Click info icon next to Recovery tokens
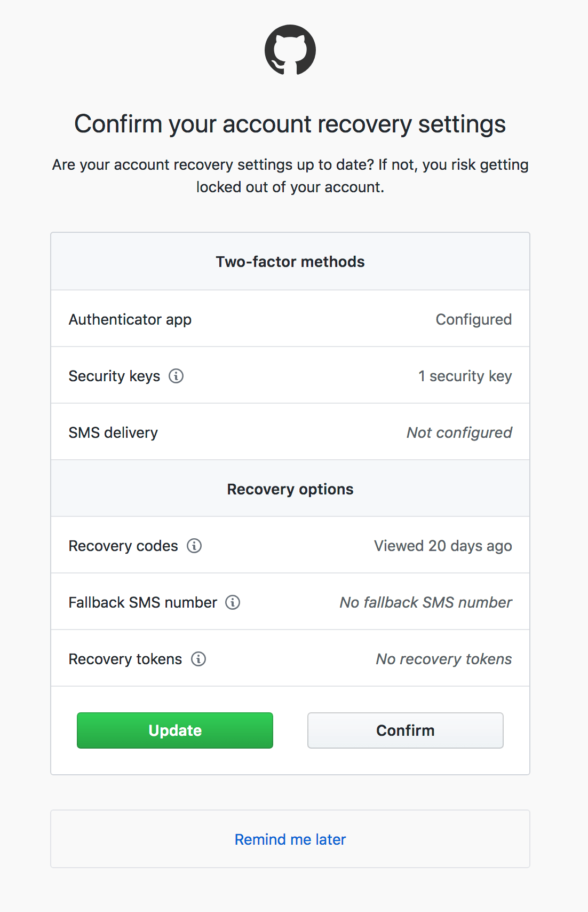588x912 pixels. point(198,659)
